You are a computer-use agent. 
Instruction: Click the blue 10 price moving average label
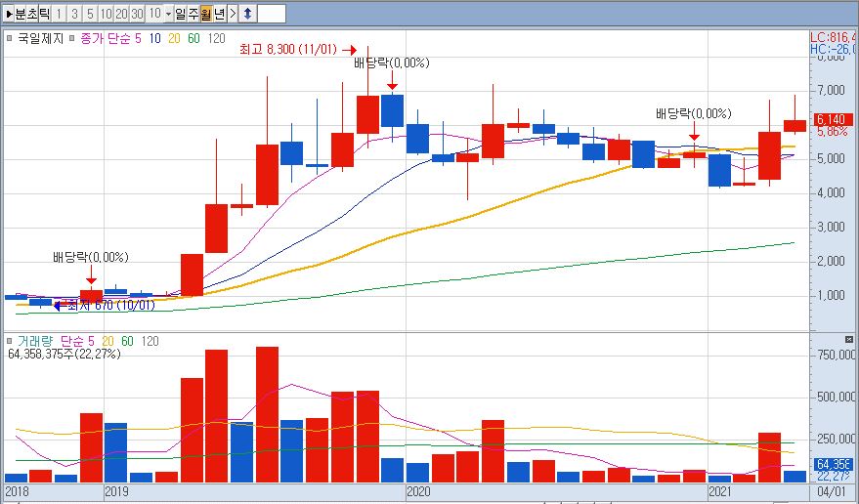point(154,38)
